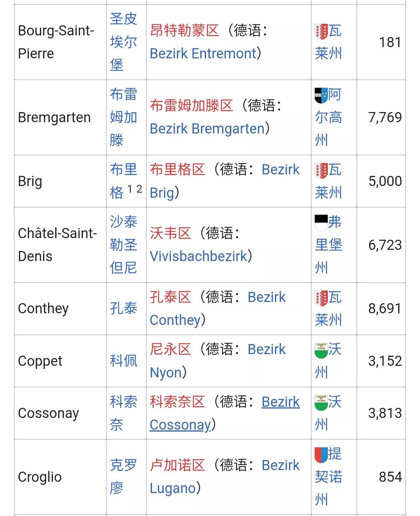Open the 圣皮埃尔堡 link
The height and width of the screenshot is (516, 420).
(123, 42)
